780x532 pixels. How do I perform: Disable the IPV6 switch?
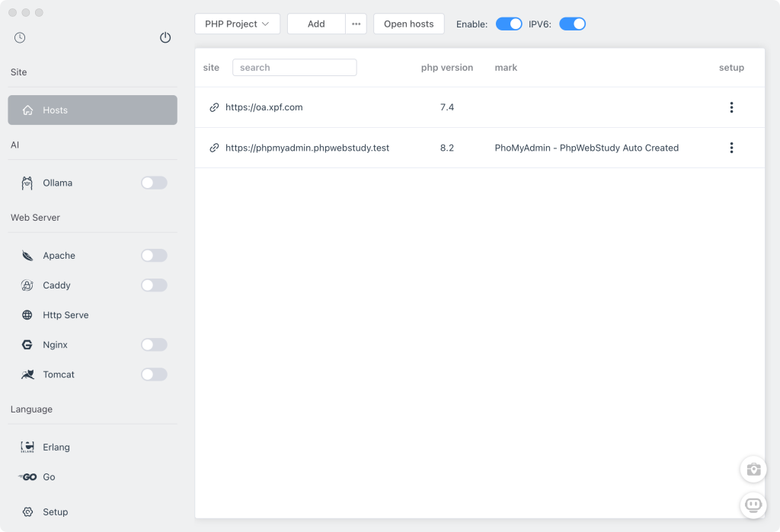pyautogui.click(x=572, y=24)
